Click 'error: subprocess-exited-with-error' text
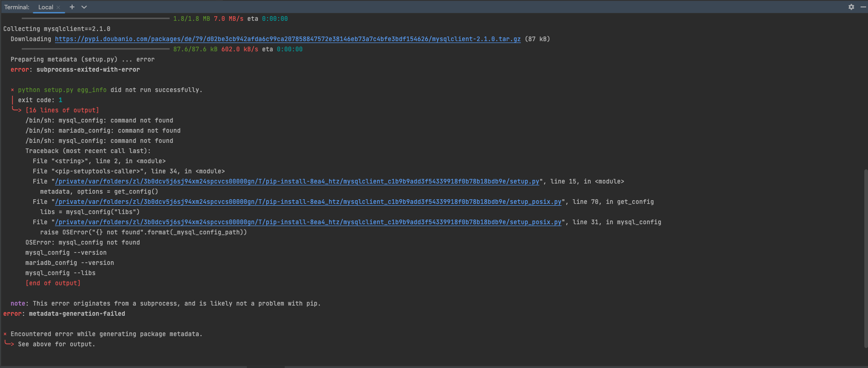This screenshot has height=368, width=868. [75, 69]
